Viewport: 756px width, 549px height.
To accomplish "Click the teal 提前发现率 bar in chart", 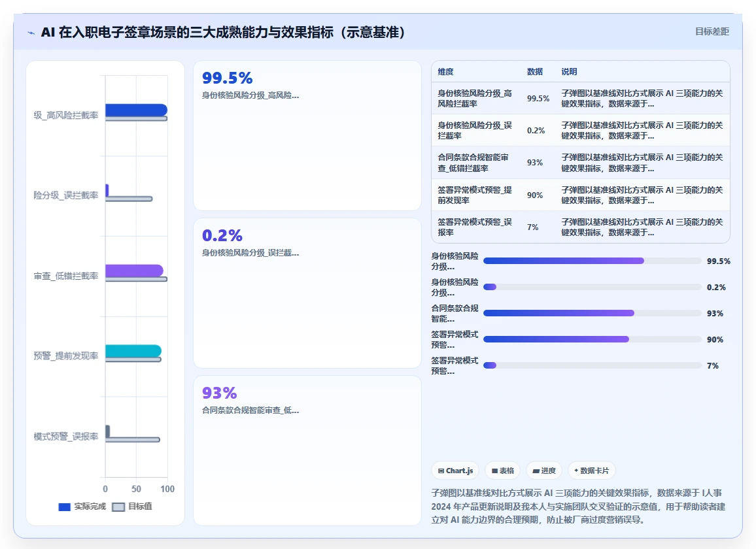I will coord(133,351).
